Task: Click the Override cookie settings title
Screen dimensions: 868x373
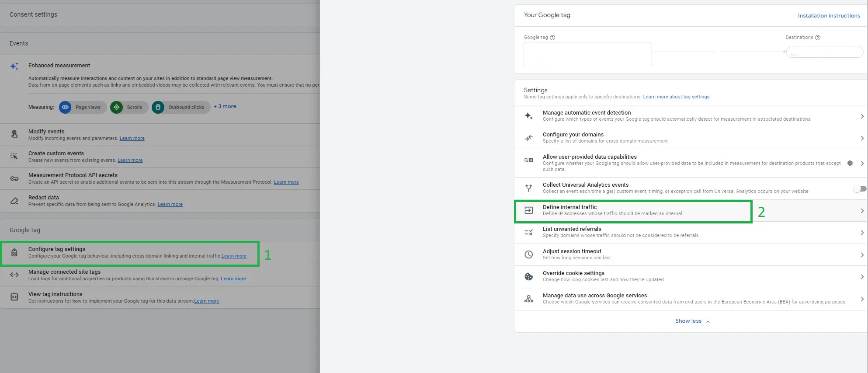Action: tap(574, 273)
